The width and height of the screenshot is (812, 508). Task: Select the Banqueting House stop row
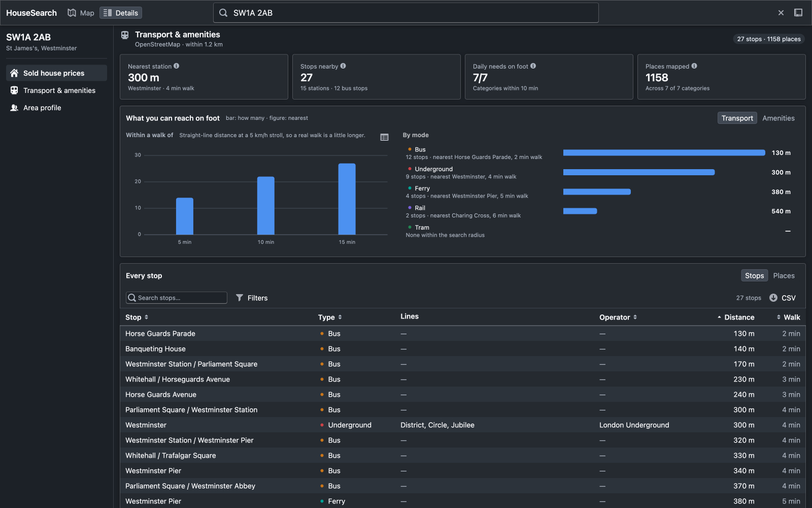coord(463,349)
